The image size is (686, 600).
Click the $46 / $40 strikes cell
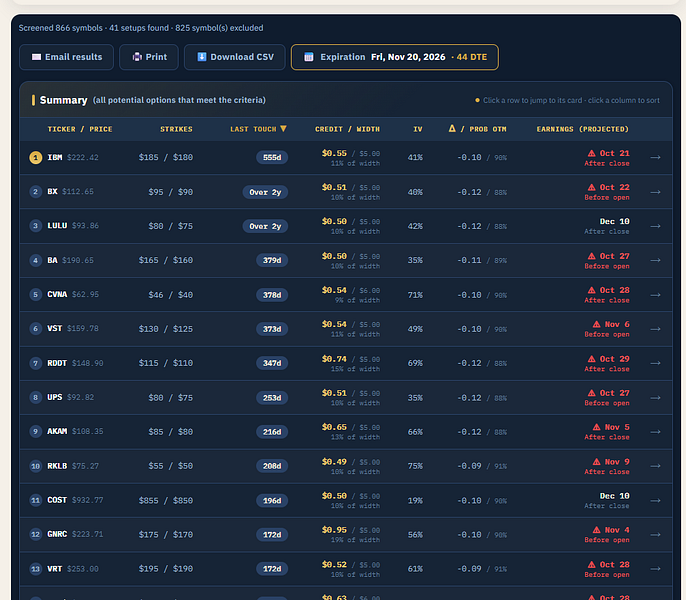(x=171, y=295)
